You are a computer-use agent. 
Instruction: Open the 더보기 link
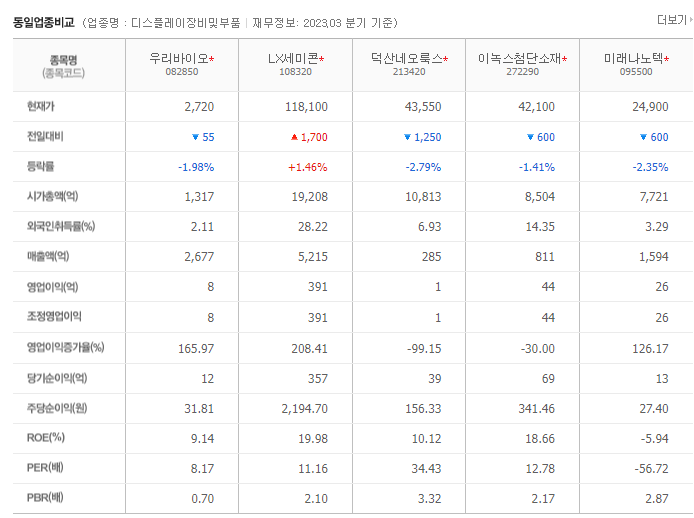click(675, 20)
